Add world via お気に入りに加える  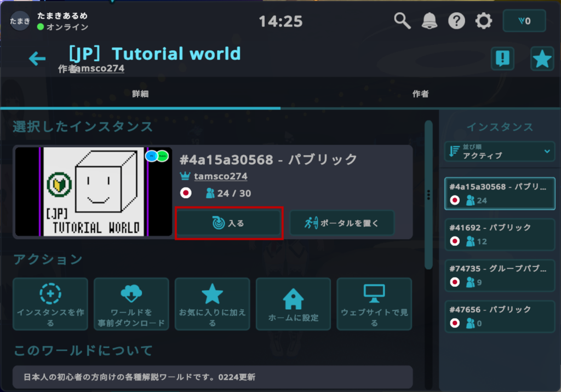[213, 304]
